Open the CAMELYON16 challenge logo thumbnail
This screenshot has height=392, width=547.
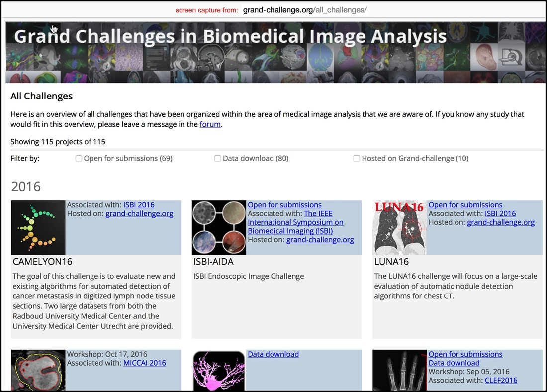pos(38,228)
